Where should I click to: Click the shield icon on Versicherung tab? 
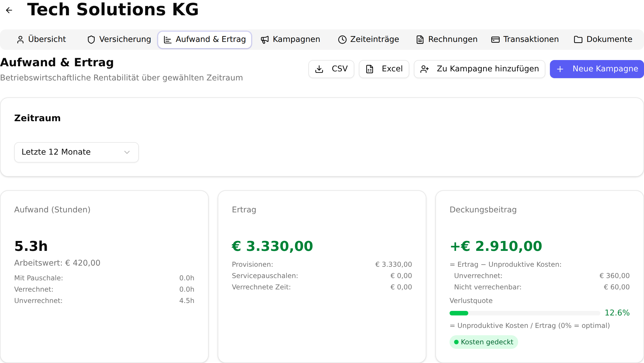(x=91, y=40)
